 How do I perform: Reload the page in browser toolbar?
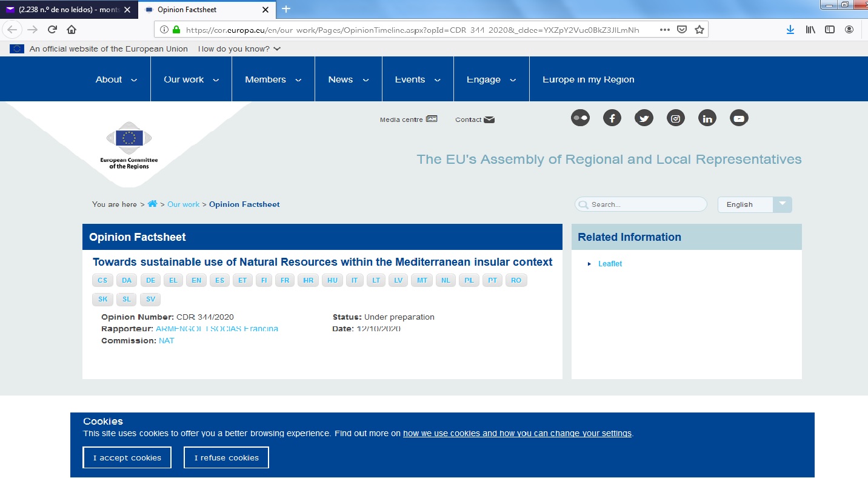pos(52,30)
